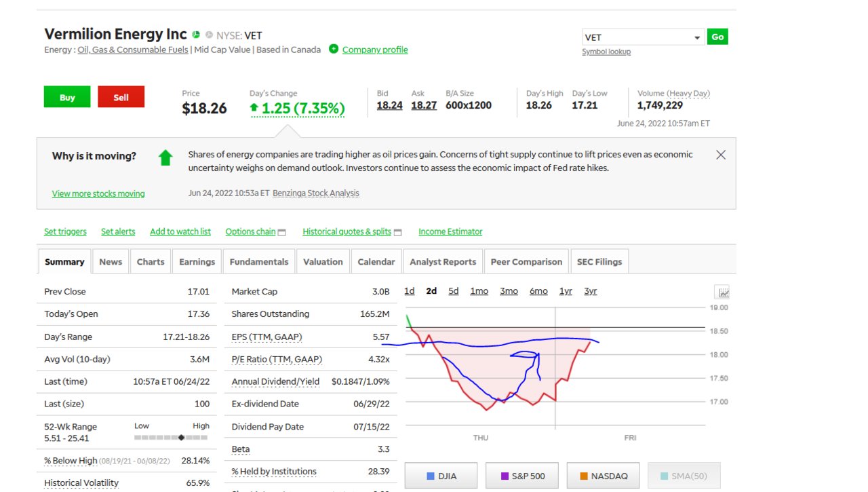Click the Ask price 18.27
The width and height of the screenshot is (868, 492).
coord(424,105)
